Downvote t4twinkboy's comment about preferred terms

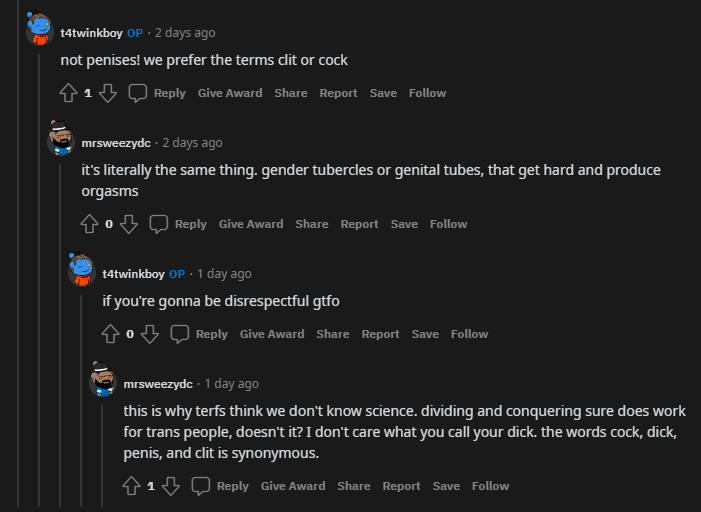[x=108, y=93]
